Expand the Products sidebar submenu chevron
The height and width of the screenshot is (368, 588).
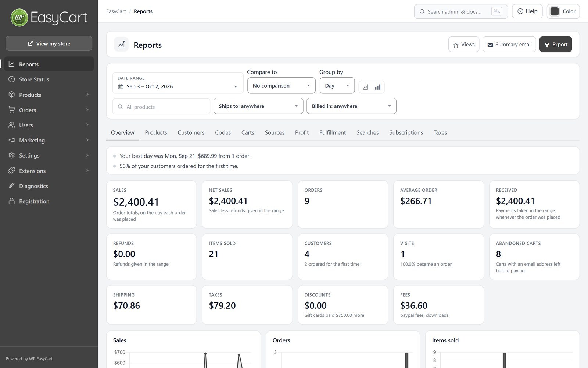[87, 95]
